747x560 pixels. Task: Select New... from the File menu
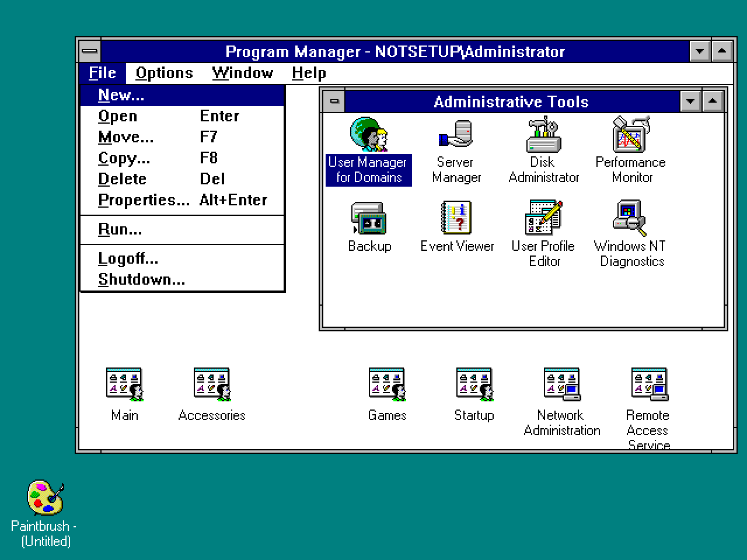coord(121,95)
